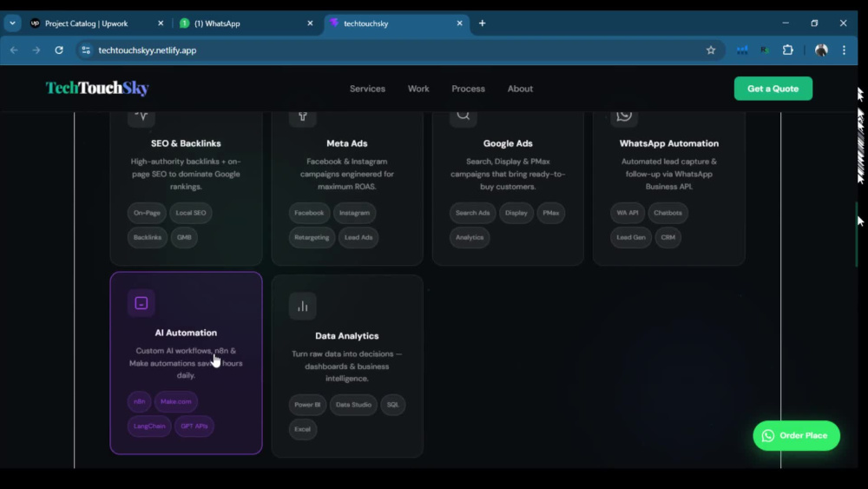The image size is (868, 489).
Task: Select the techtouchsky tab
Action: point(396,23)
